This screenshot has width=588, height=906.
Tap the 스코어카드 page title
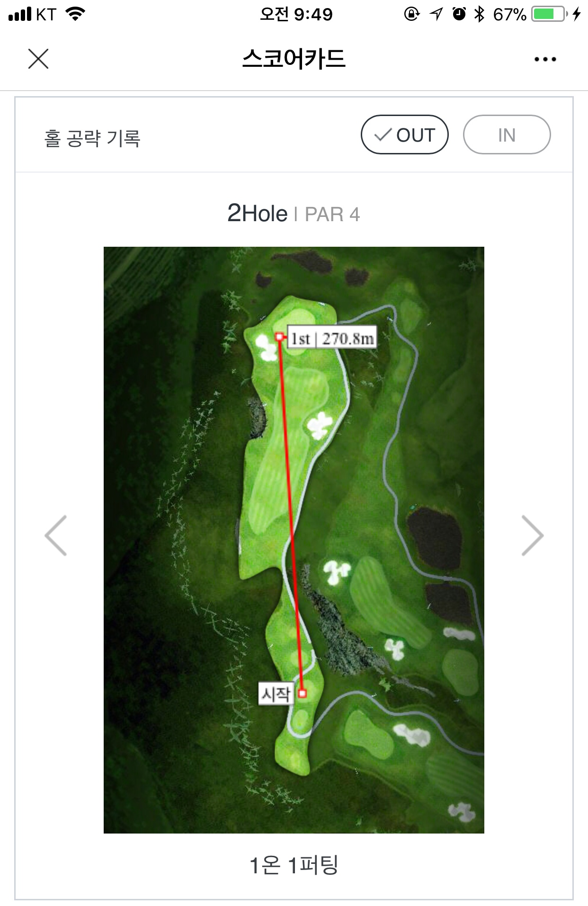294,59
